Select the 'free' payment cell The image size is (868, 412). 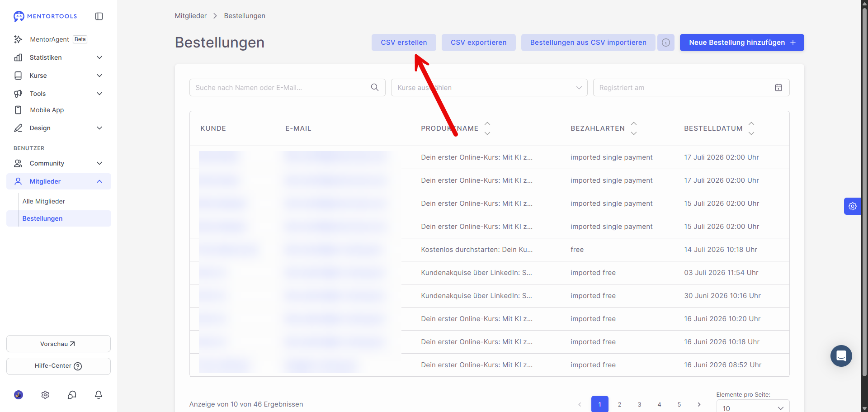(577, 250)
